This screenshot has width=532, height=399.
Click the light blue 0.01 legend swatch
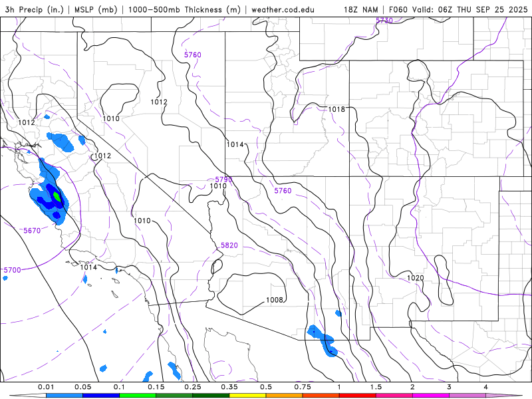tap(65, 396)
